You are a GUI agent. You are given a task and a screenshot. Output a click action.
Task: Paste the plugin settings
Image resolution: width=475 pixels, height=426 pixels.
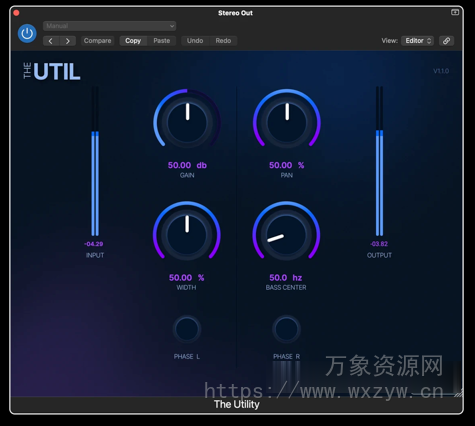click(162, 41)
